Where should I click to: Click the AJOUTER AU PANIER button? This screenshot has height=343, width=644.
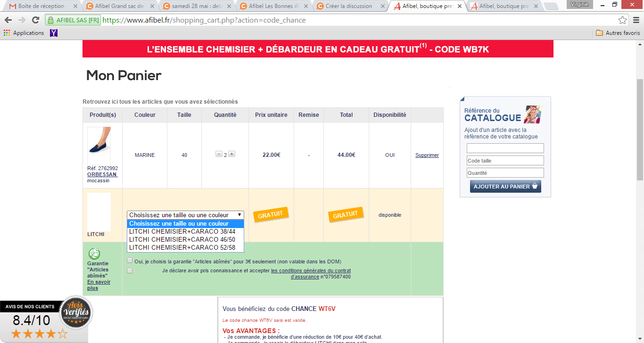coord(505,187)
